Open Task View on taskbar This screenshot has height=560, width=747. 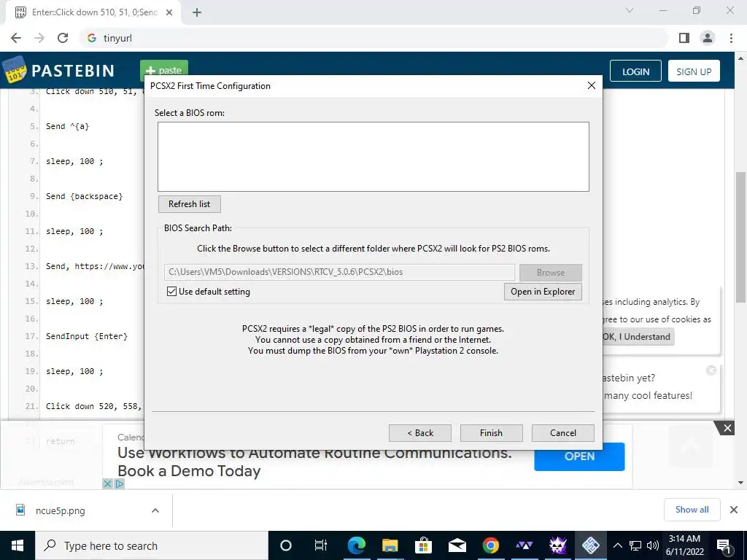pos(321,545)
